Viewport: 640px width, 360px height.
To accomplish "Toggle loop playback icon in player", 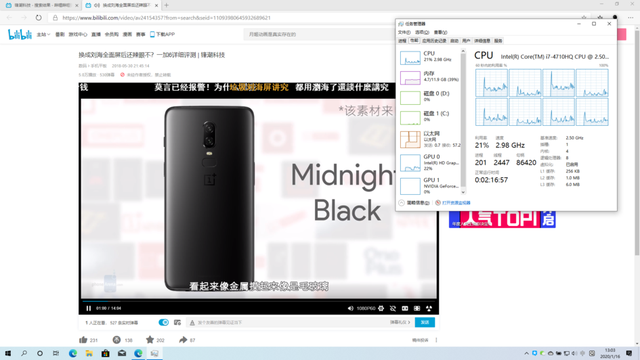I will tap(393, 308).
